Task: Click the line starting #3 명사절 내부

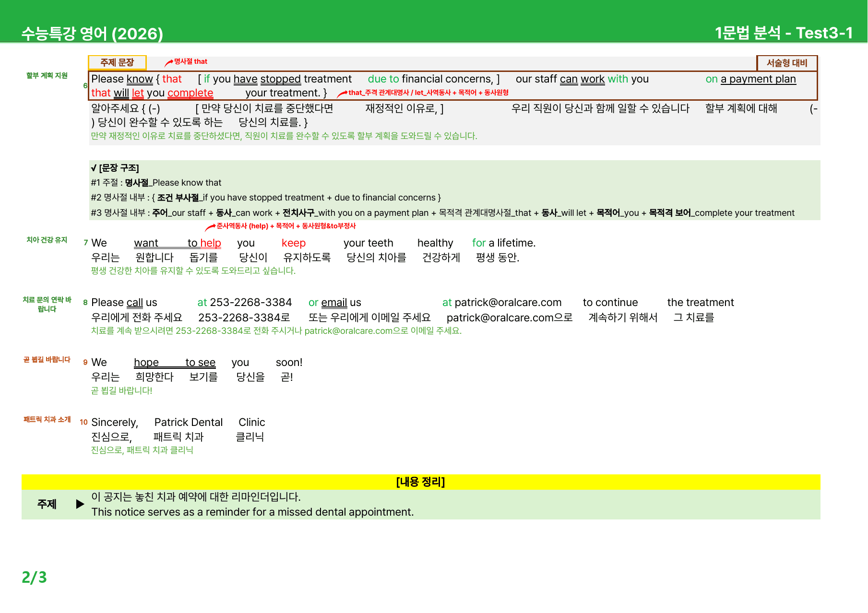Action: 442,213
